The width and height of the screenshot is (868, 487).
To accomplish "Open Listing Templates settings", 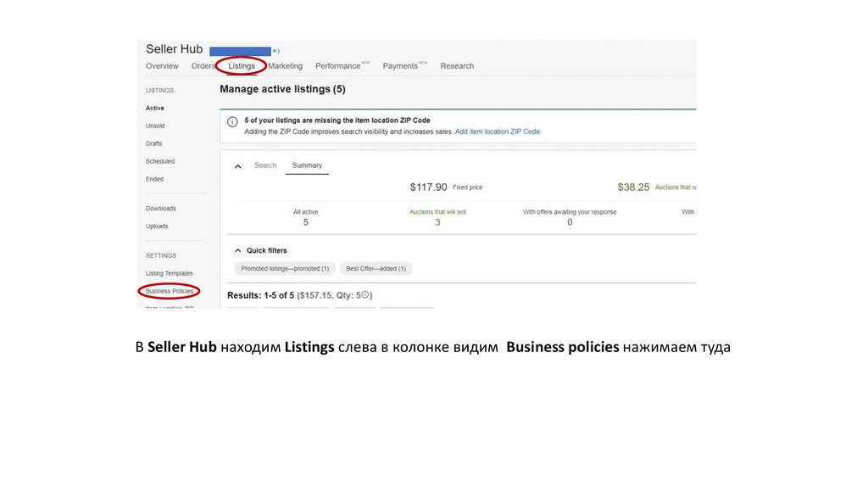I will (169, 273).
